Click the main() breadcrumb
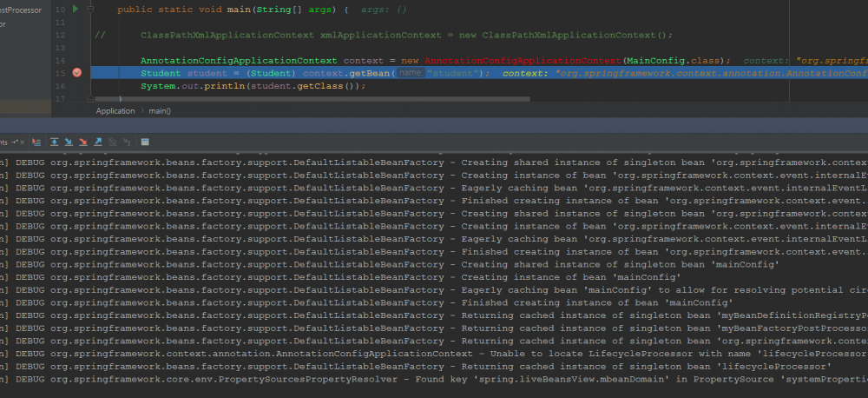 [160, 111]
